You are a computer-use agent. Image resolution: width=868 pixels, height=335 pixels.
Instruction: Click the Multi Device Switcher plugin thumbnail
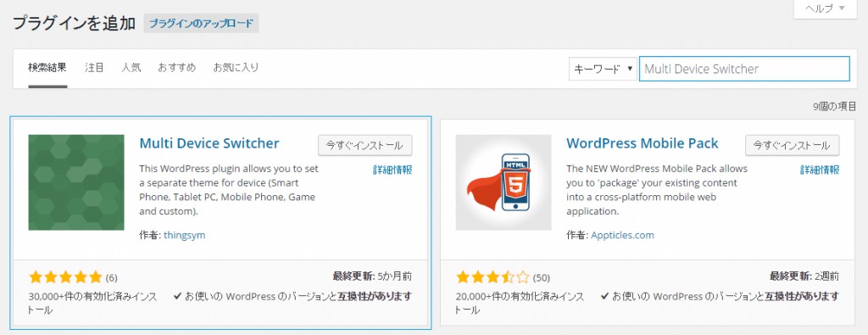[x=76, y=182]
